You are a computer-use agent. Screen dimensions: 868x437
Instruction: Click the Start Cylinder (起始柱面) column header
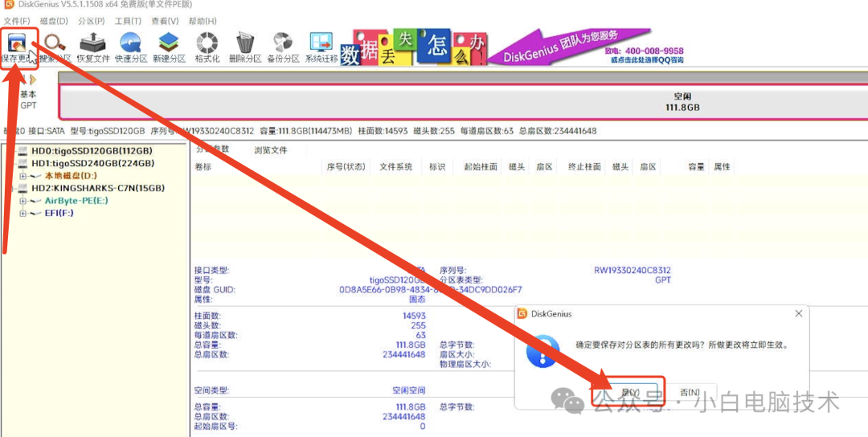481,166
